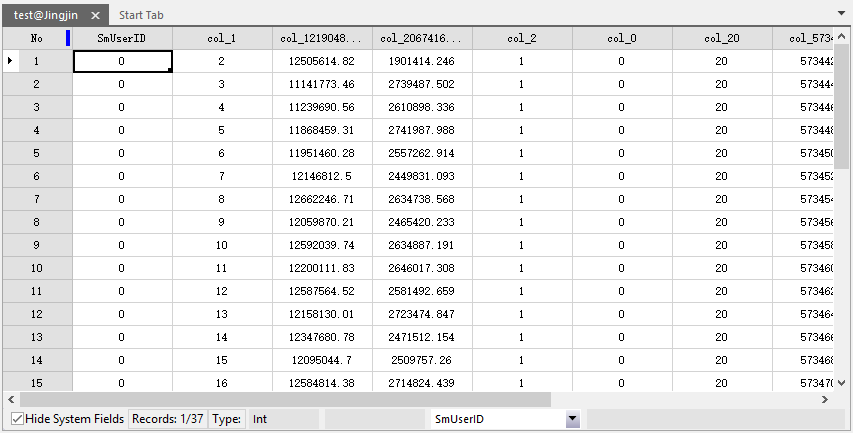Click the SmUserID column header
Image resolution: width=853 pixels, height=433 pixels.
[122, 38]
